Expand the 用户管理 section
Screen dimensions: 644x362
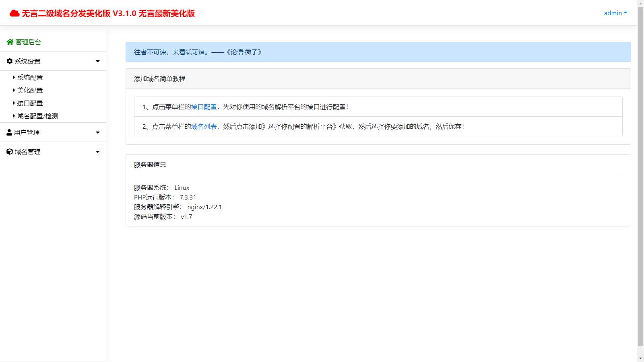pyautogui.click(x=97, y=132)
